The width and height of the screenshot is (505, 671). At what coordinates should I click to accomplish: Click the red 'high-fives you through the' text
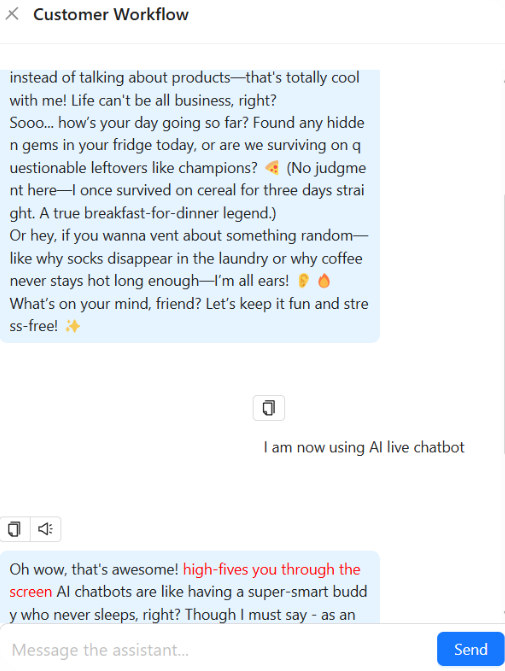[x=272, y=570]
